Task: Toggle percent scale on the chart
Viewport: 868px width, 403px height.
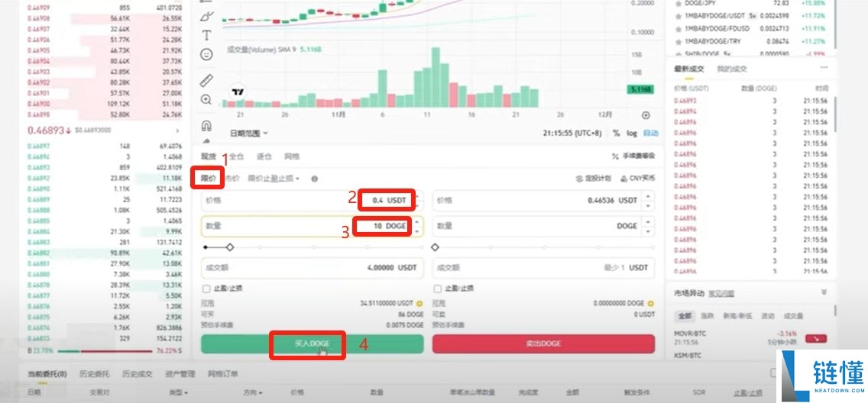Action: tap(617, 134)
